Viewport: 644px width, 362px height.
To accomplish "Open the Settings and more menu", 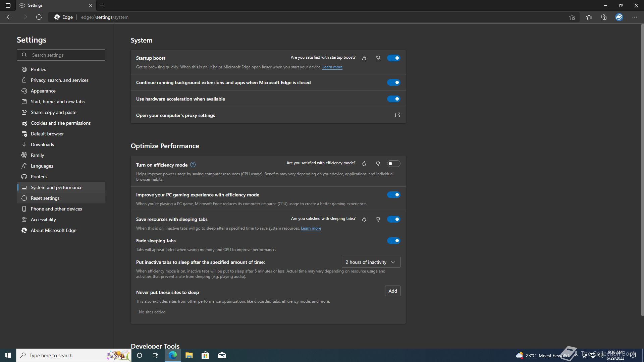I will click(x=635, y=17).
